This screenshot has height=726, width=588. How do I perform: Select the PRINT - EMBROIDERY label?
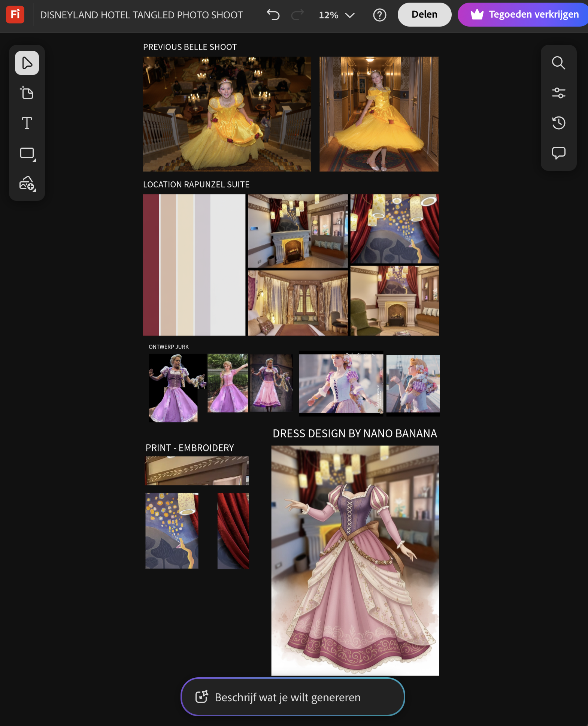click(190, 448)
